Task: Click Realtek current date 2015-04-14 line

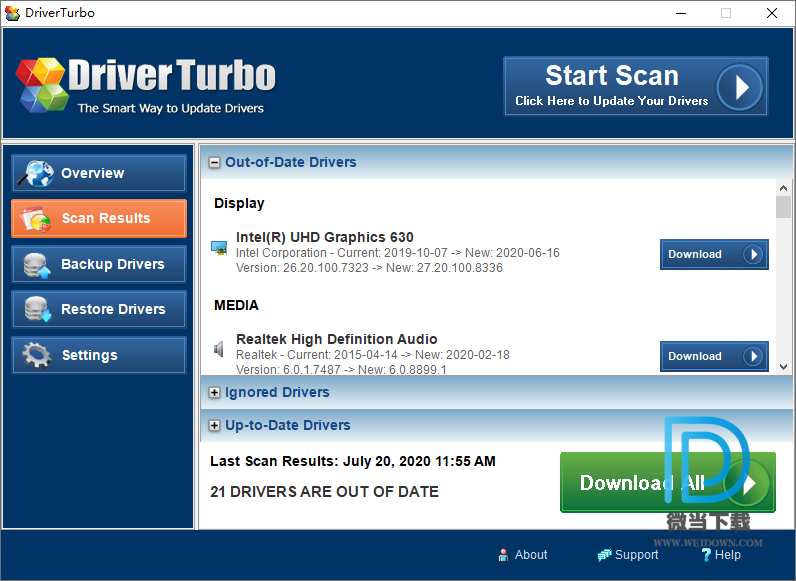Action: (x=373, y=354)
